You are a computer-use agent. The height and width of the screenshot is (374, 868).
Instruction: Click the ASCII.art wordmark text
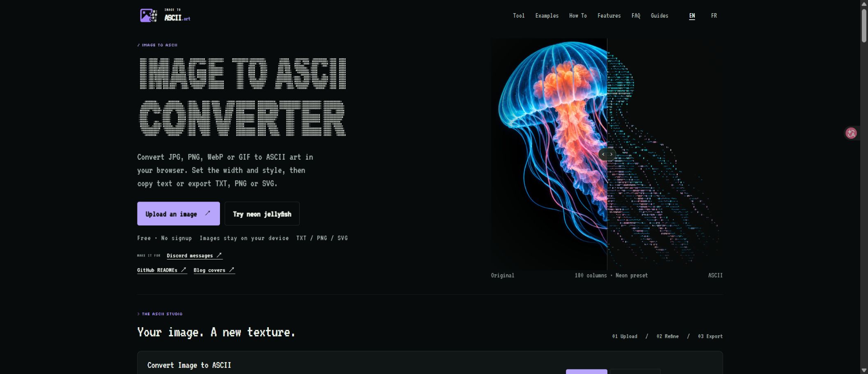(x=177, y=18)
